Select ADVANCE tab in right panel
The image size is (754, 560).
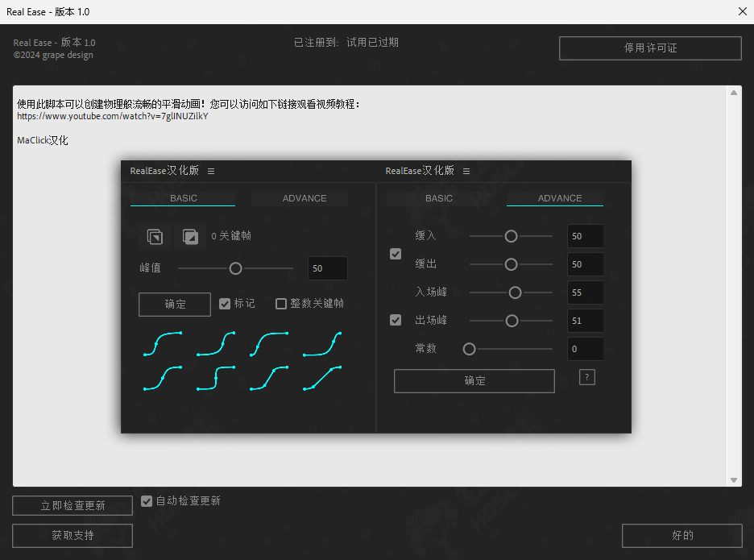pyautogui.click(x=560, y=198)
